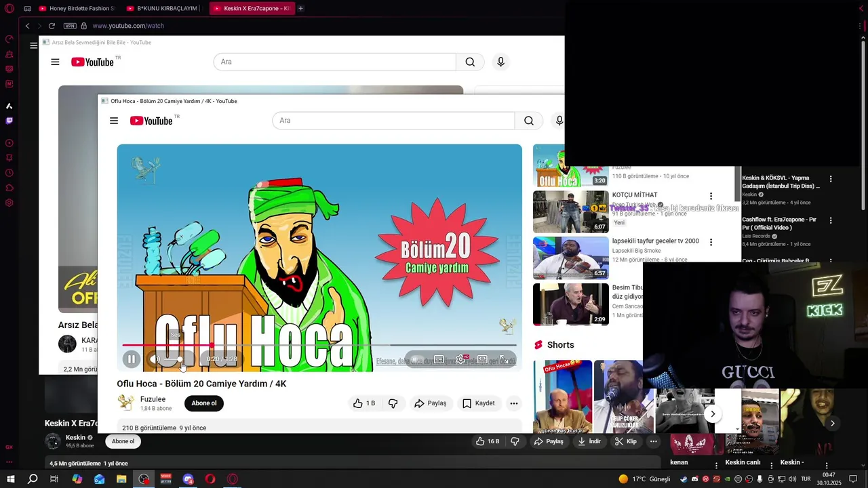Save Oflu Hoca video with Kaydet
The height and width of the screenshot is (488, 868).
pos(479,403)
